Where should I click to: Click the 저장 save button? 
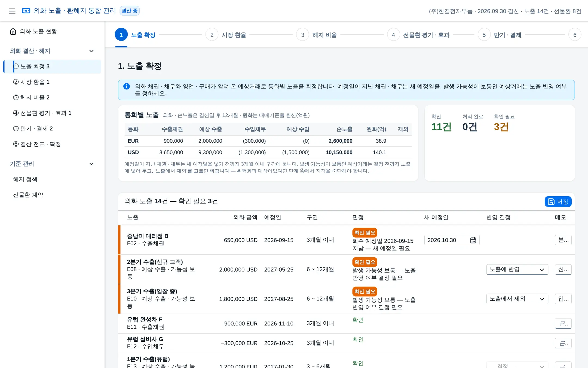(558, 202)
